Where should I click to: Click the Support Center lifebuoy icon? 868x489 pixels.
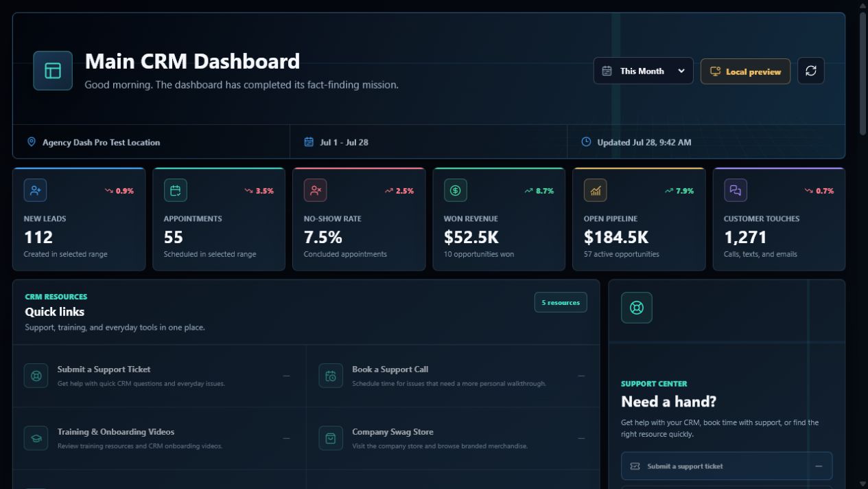point(637,308)
